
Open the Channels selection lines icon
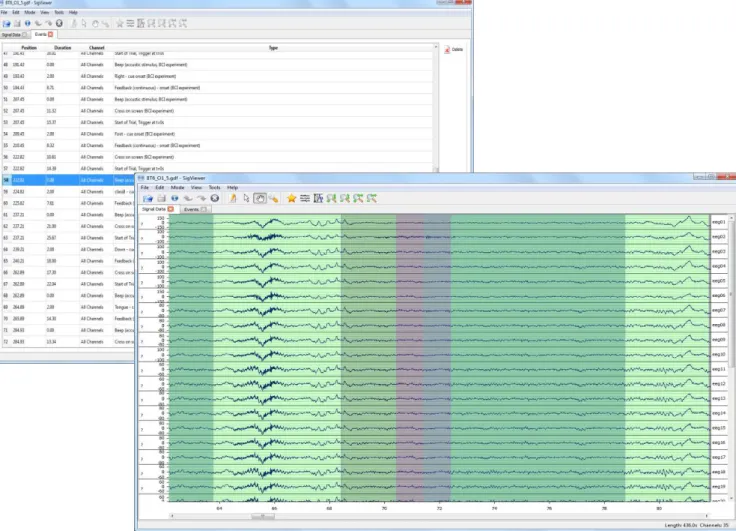[x=305, y=199]
